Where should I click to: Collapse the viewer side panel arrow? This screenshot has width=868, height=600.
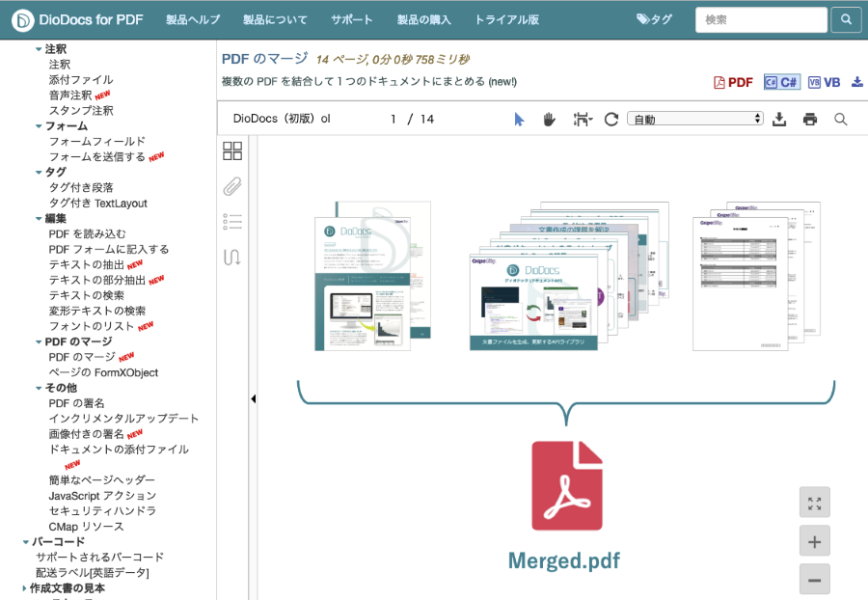point(253,398)
